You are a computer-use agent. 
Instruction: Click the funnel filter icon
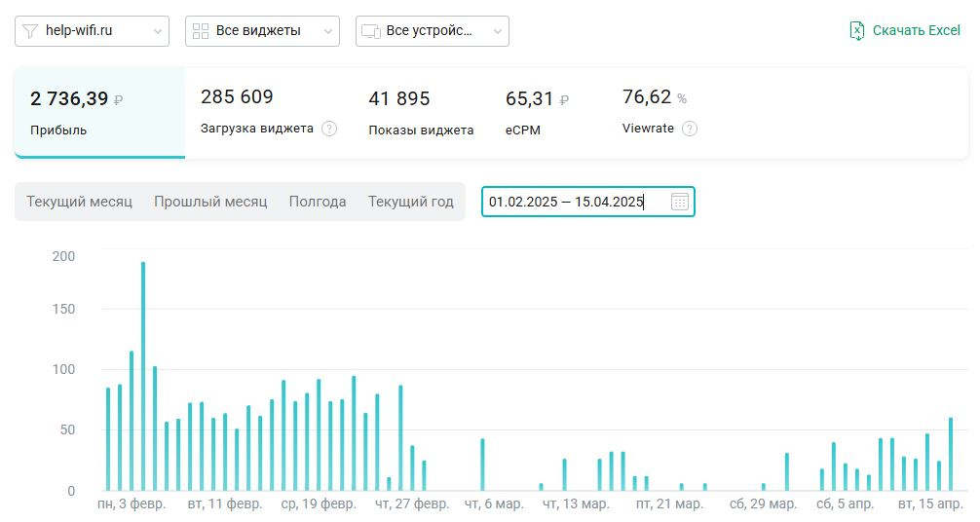coord(29,31)
